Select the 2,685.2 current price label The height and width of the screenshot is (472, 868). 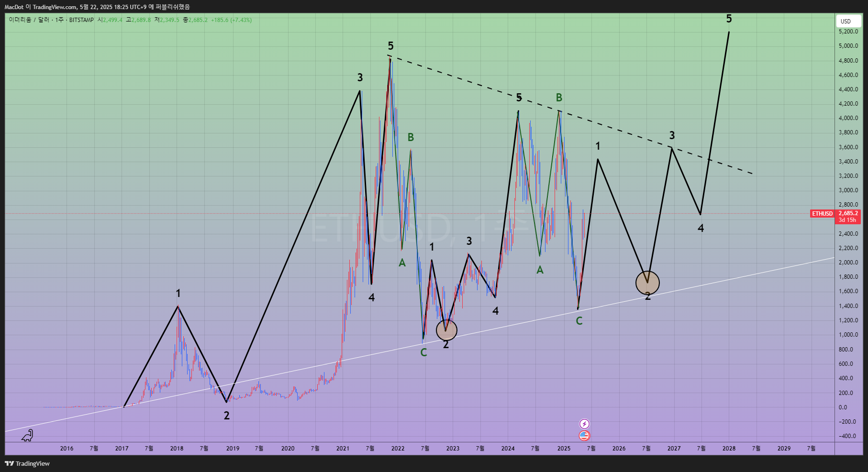[848, 213]
